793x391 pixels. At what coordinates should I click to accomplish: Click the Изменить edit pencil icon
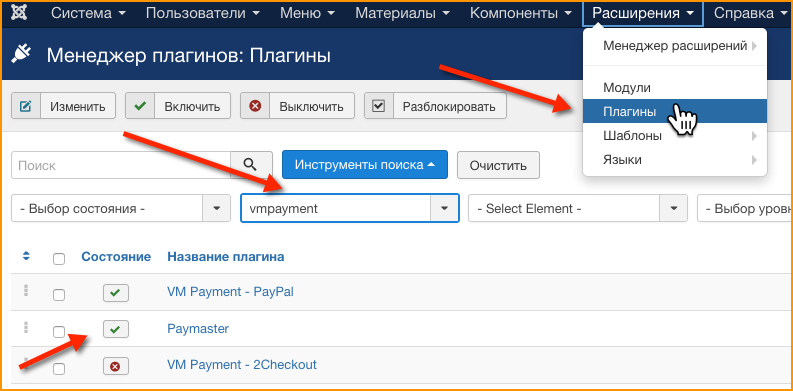click(25, 106)
